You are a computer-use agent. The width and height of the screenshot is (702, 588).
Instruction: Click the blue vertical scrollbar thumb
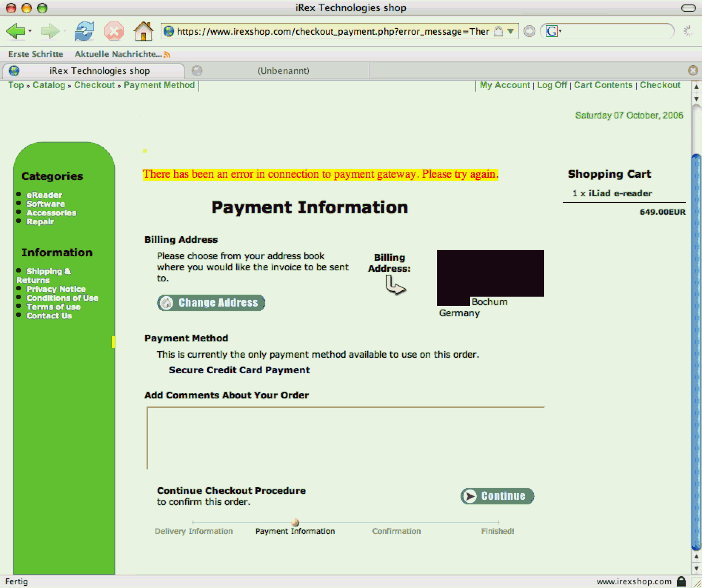pos(696,352)
